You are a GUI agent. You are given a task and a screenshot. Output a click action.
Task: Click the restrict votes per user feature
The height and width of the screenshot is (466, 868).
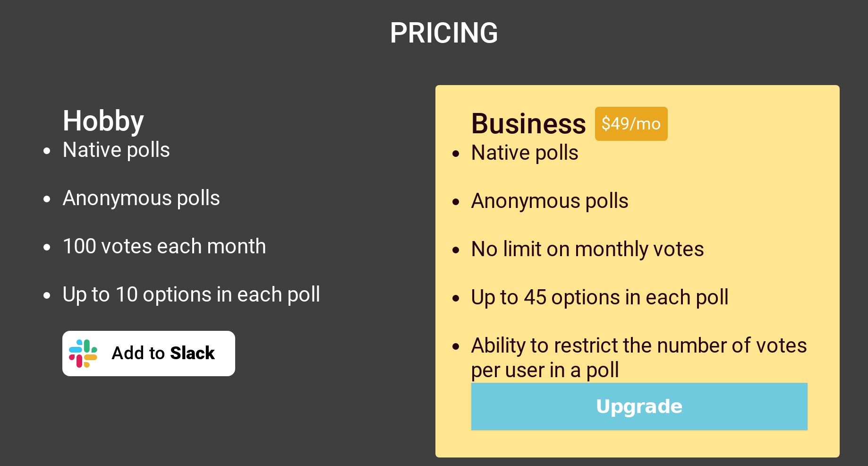(x=638, y=358)
